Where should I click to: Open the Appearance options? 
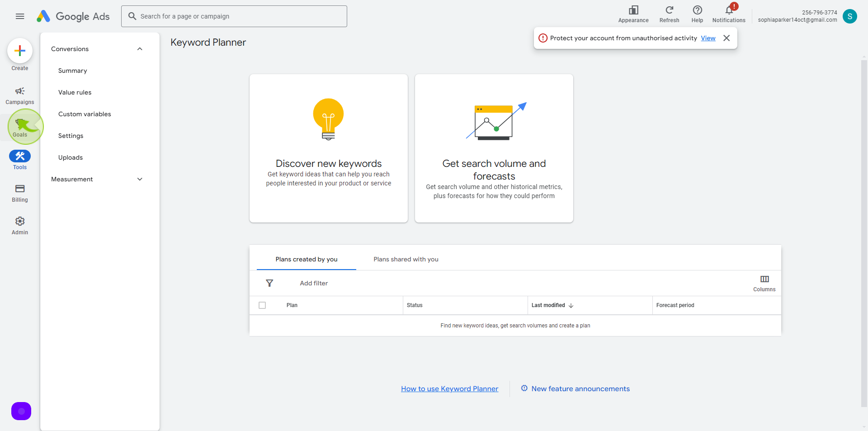[x=633, y=14]
